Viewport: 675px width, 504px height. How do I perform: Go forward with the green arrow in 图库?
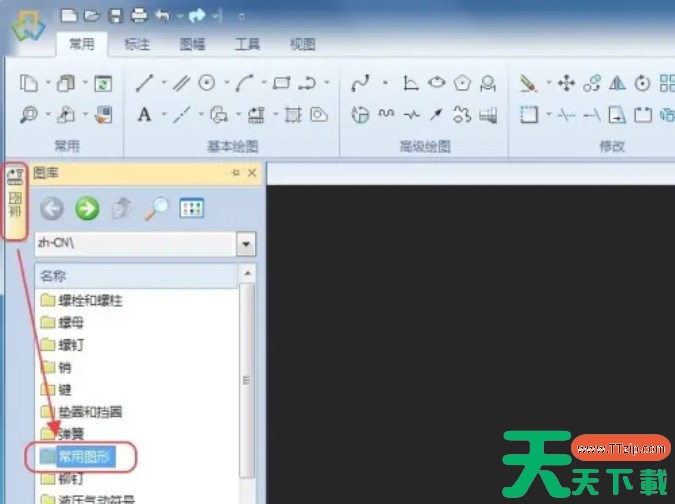(87, 209)
